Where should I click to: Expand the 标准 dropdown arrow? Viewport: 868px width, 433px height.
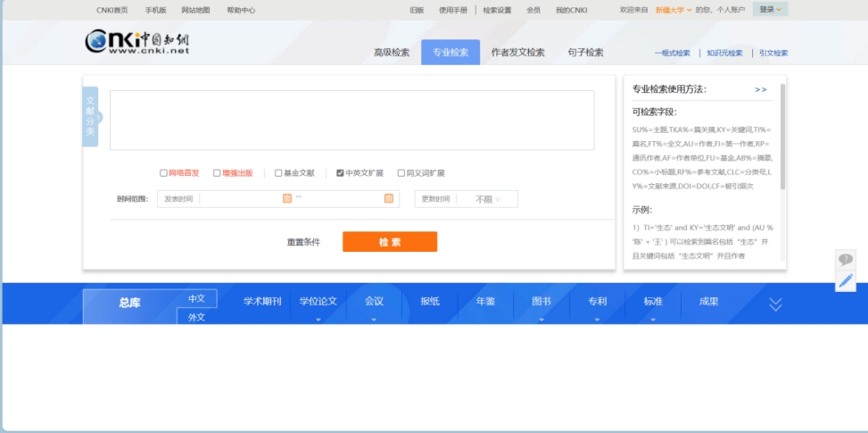click(653, 320)
